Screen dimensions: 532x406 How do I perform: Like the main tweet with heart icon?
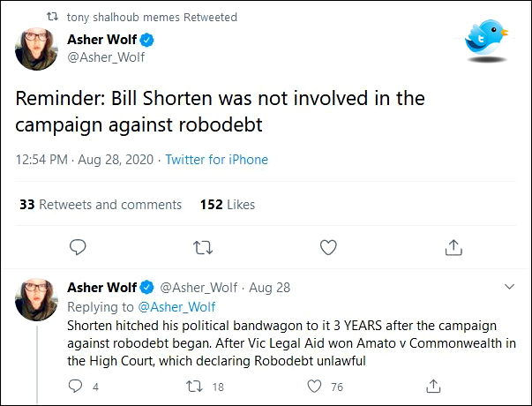click(x=328, y=246)
